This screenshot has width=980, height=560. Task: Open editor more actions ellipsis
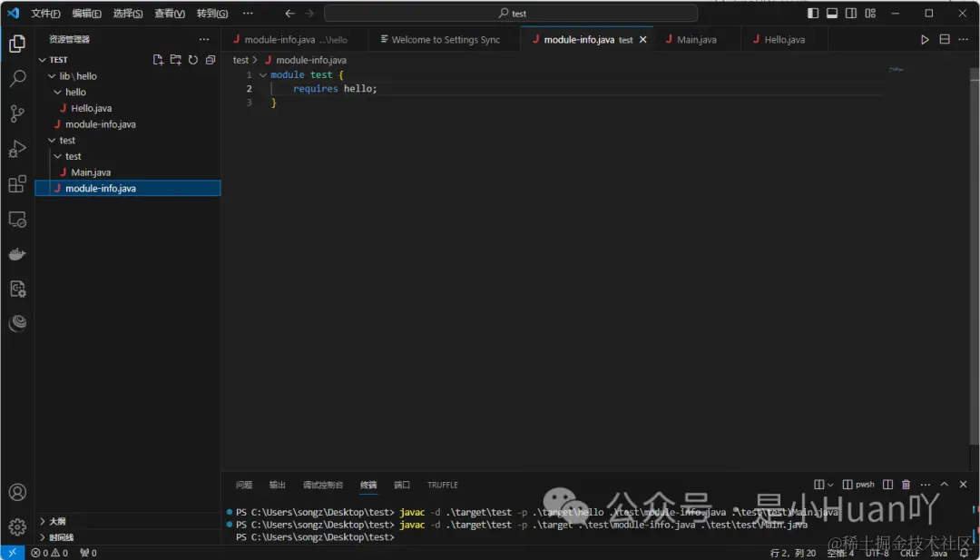pos(963,39)
